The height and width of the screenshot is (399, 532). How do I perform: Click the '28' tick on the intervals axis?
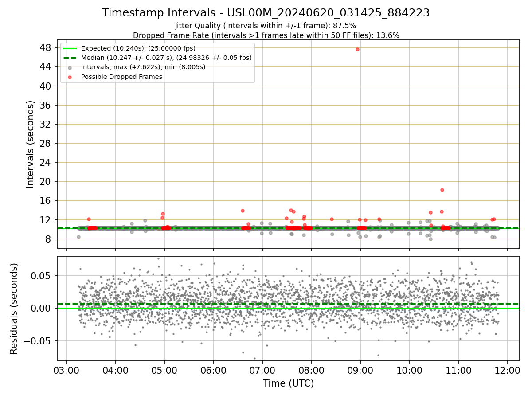tap(46, 143)
